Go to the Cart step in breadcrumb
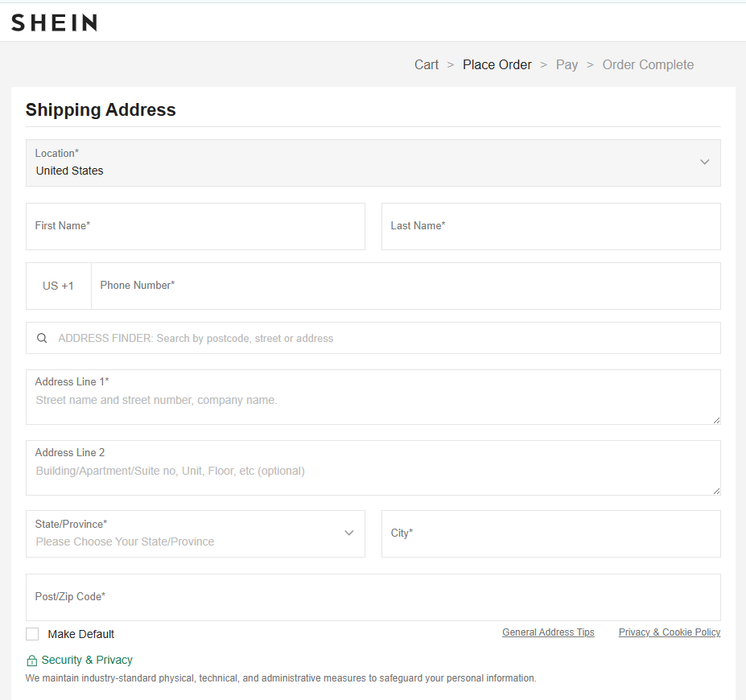Image resolution: width=746 pixels, height=700 pixels. click(x=427, y=65)
